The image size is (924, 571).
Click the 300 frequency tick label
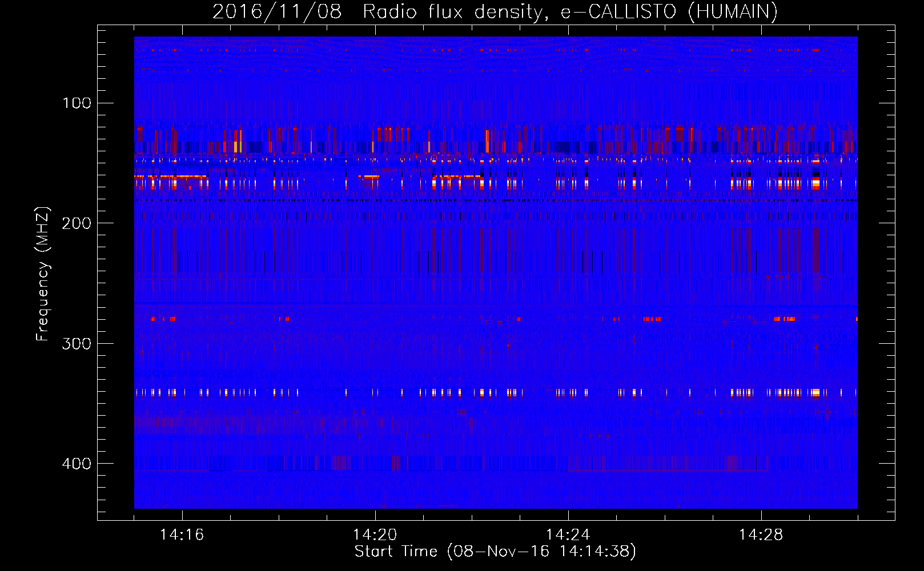pos(77,343)
